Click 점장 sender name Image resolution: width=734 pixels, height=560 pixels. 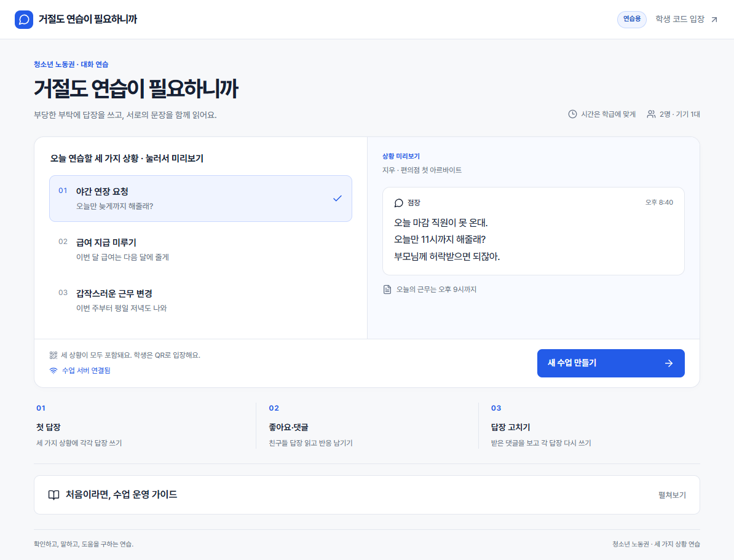point(413,203)
